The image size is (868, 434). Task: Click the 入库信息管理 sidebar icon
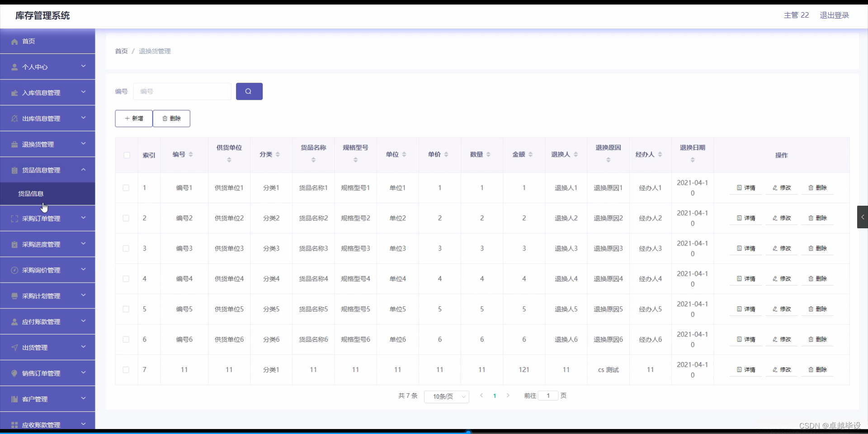pyautogui.click(x=14, y=93)
